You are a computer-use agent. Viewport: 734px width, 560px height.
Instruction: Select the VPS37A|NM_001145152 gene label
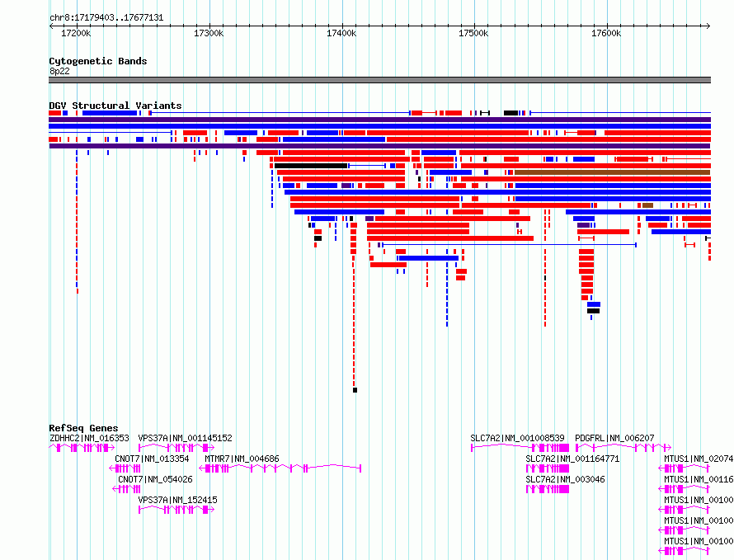click(185, 438)
